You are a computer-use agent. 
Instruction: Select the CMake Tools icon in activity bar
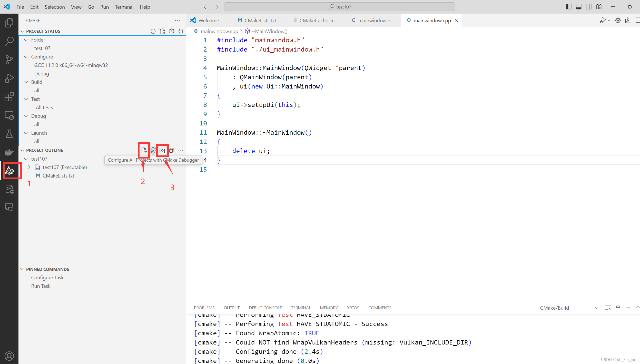coord(9,171)
